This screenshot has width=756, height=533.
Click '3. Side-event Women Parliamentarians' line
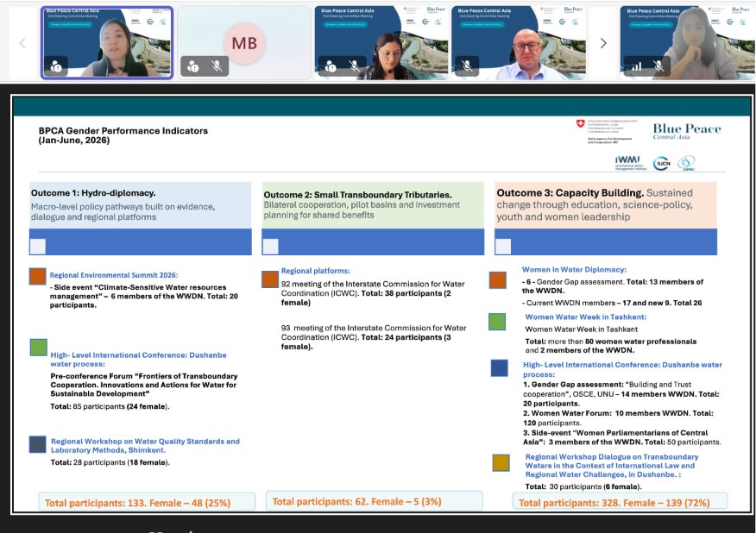(622, 437)
